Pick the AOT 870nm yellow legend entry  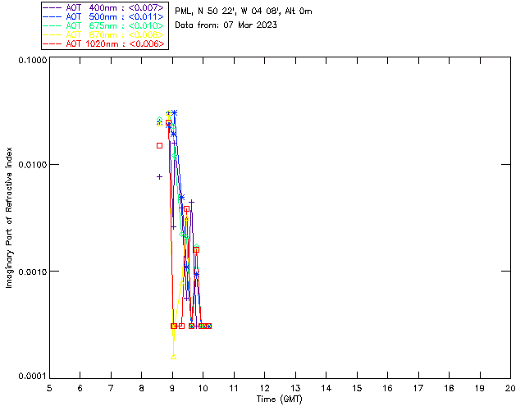pos(107,34)
